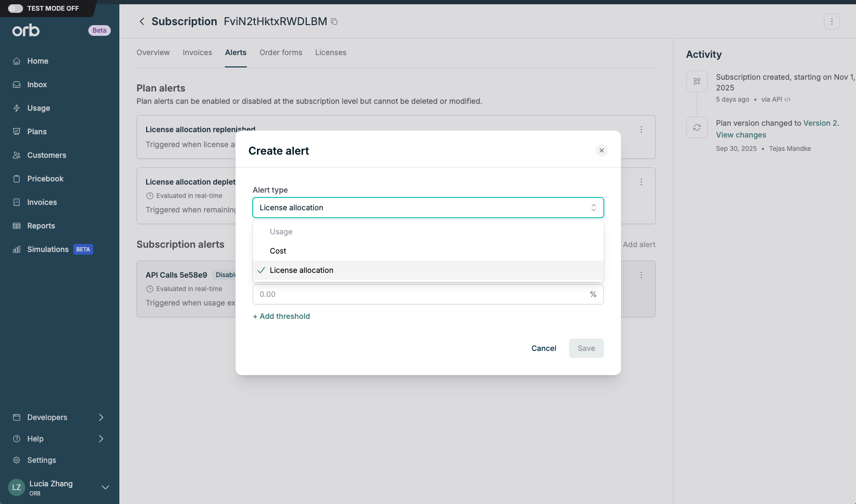The height and width of the screenshot is (504, 856).
Task: Click the Save button
Action: [586, 348]
